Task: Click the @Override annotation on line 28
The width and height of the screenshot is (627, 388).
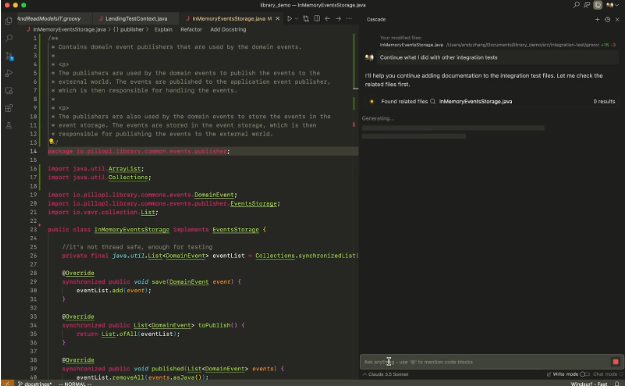Action: click(78, 274)
